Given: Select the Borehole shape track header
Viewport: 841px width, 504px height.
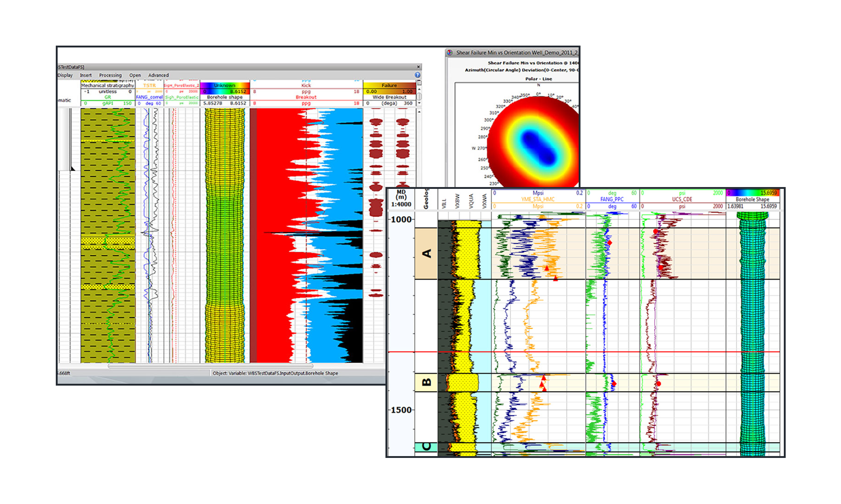Looking at the screenshot, I should pos(225,97).
